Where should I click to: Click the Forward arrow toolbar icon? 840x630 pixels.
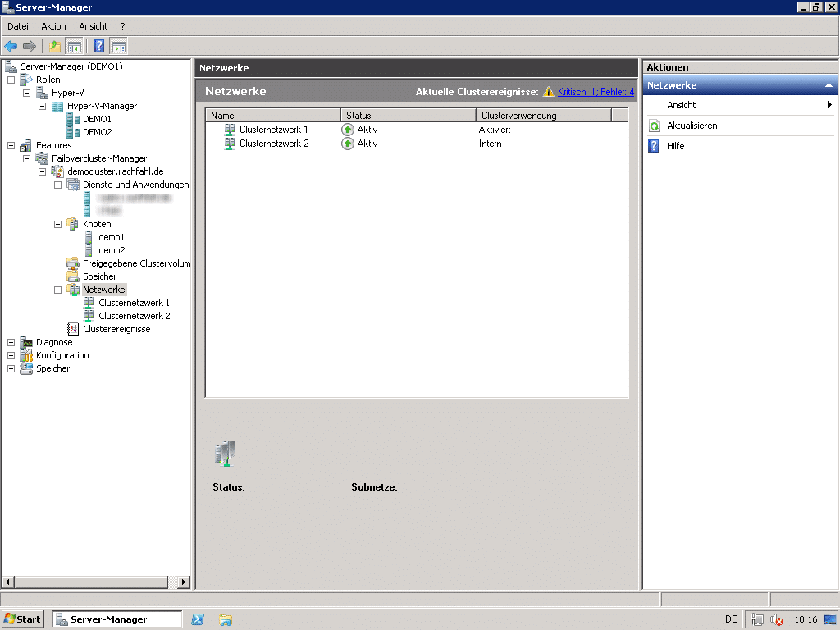click(30, 46)
